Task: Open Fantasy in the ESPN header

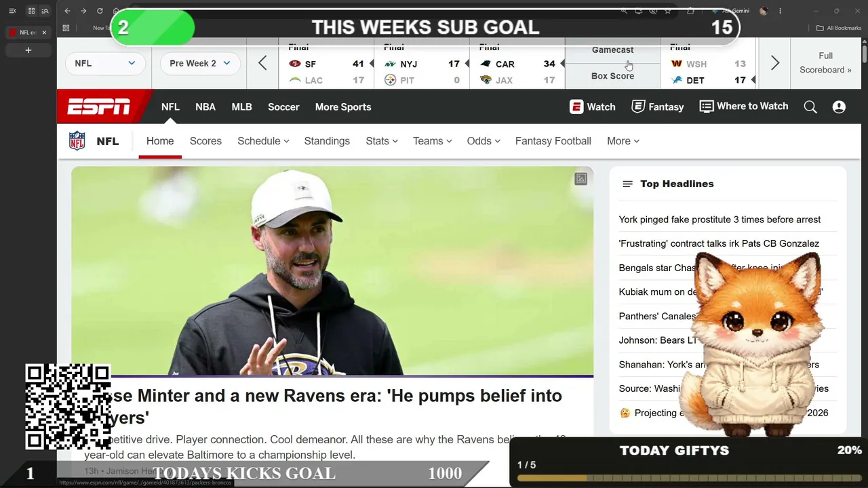Action: coord(658,106)
